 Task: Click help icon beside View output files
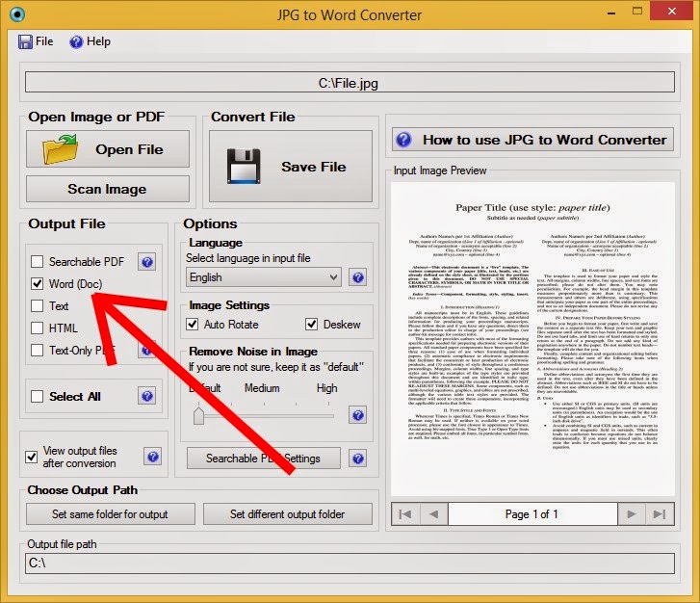coord(153,457)
